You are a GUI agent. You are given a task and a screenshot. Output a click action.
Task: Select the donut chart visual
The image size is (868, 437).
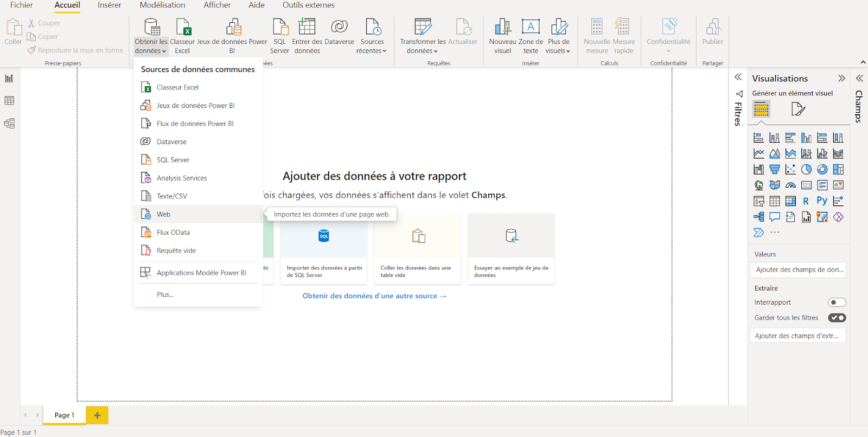(822, 170)
